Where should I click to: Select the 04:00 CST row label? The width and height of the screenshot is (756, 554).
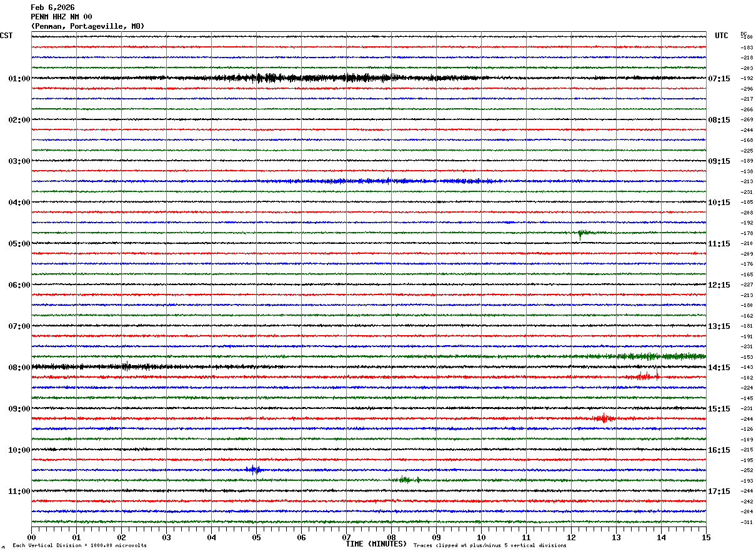[19, 203]
